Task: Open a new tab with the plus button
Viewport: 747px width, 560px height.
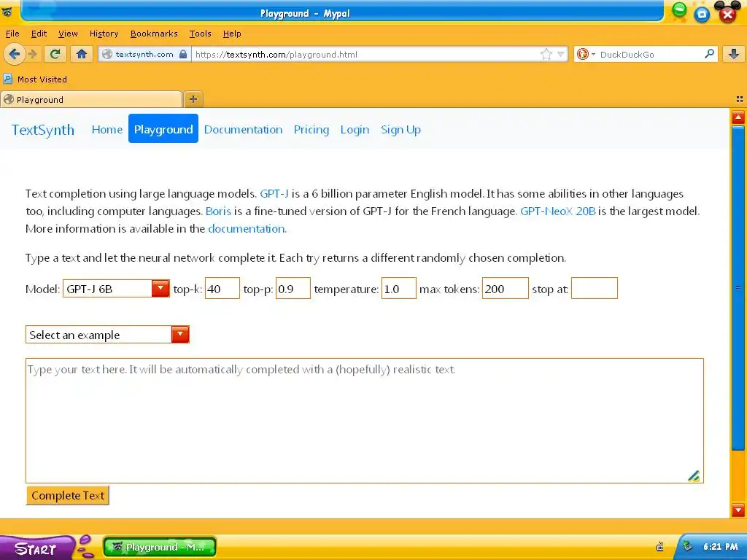Action: pos(193,99)
